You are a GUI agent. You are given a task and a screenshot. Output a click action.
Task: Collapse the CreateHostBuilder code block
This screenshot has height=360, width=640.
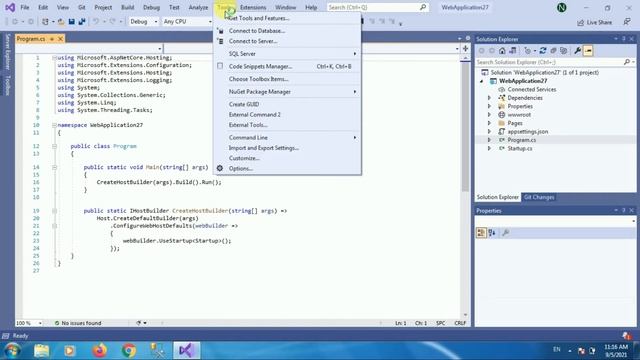tap(54, 211)
